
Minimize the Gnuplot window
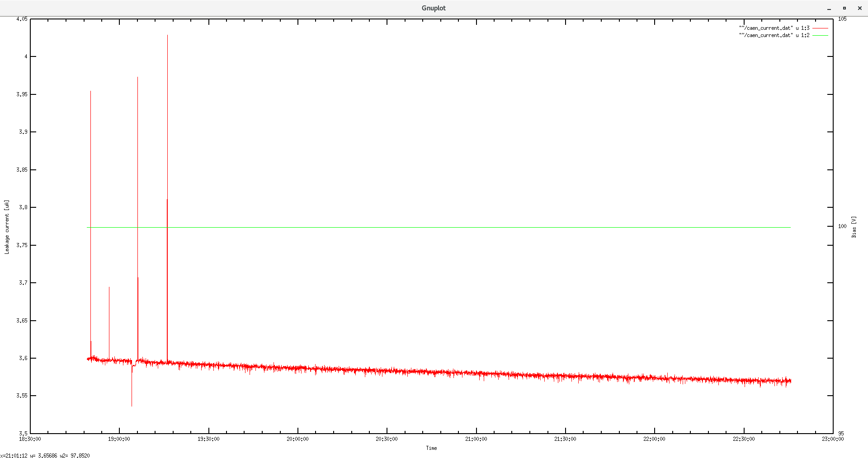(x=829, y=9)
